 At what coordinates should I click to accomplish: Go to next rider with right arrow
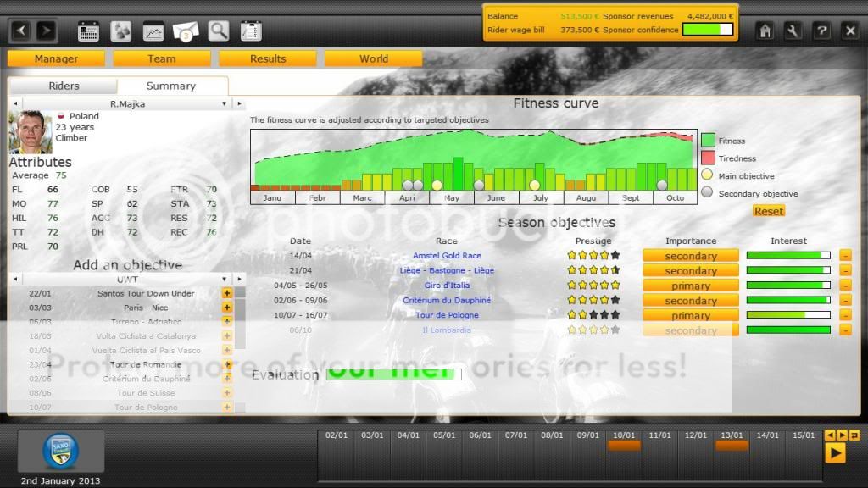click(x=241, y=103)
